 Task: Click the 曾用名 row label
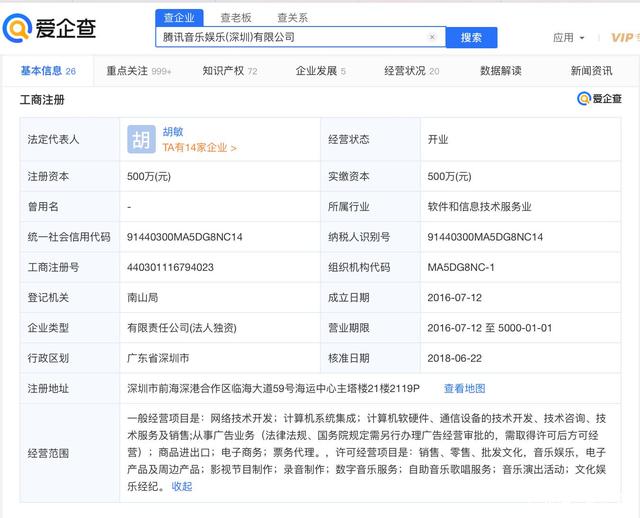coord(43,207)
